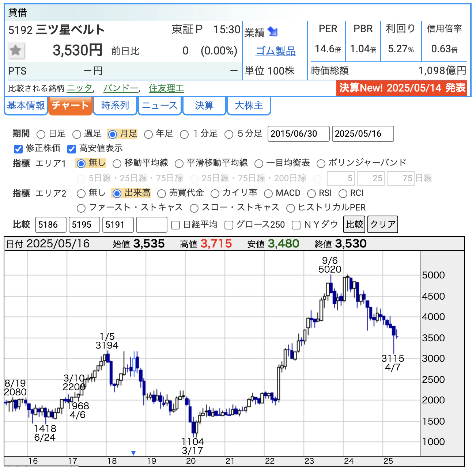
Task: Toggle 修正株価 checkbox
Action: (18, 149)
